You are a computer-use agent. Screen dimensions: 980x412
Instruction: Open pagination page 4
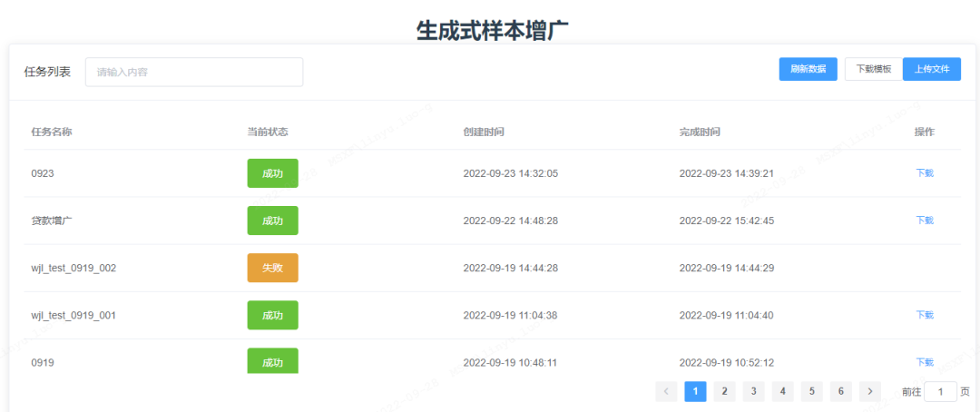[782, 391]
